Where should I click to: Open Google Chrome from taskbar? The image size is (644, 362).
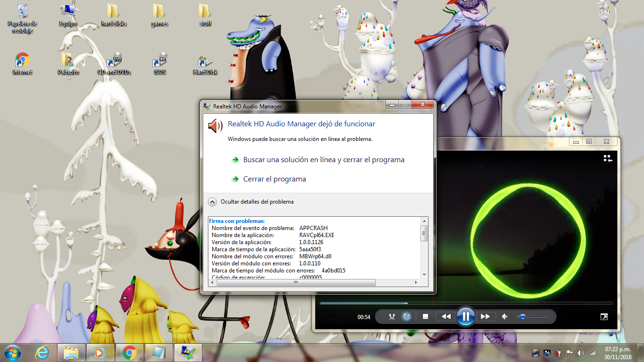(x=129, y=352)
